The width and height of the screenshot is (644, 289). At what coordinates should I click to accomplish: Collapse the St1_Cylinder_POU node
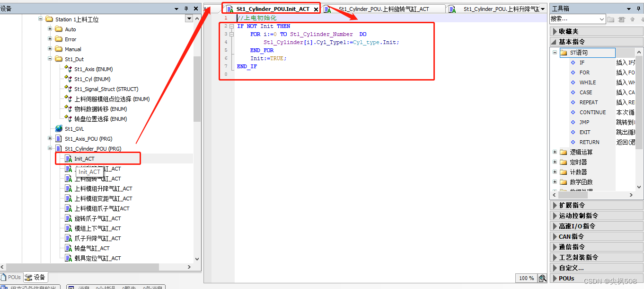pos(50,149)
